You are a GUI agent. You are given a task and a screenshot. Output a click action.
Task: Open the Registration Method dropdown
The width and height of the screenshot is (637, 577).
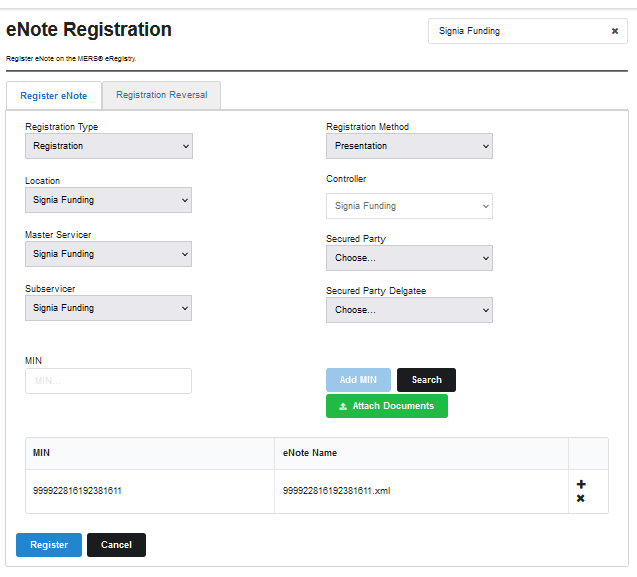pyautogui.click(x=409, y=146)
